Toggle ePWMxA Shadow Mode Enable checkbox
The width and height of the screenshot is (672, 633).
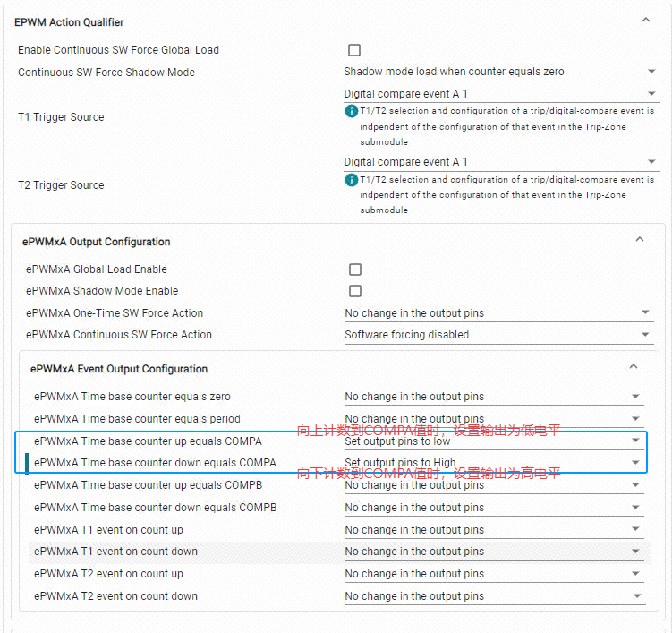point(355,291)
